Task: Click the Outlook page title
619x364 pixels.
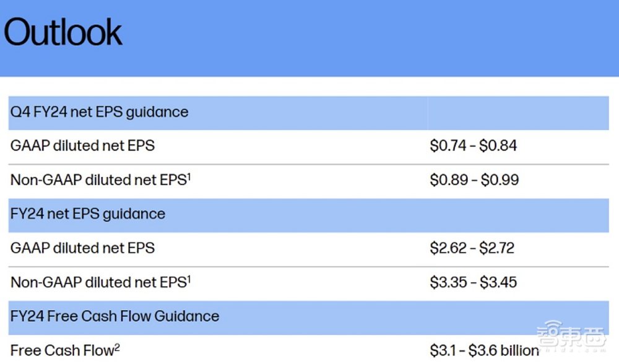Action: (x=63, y=32)
